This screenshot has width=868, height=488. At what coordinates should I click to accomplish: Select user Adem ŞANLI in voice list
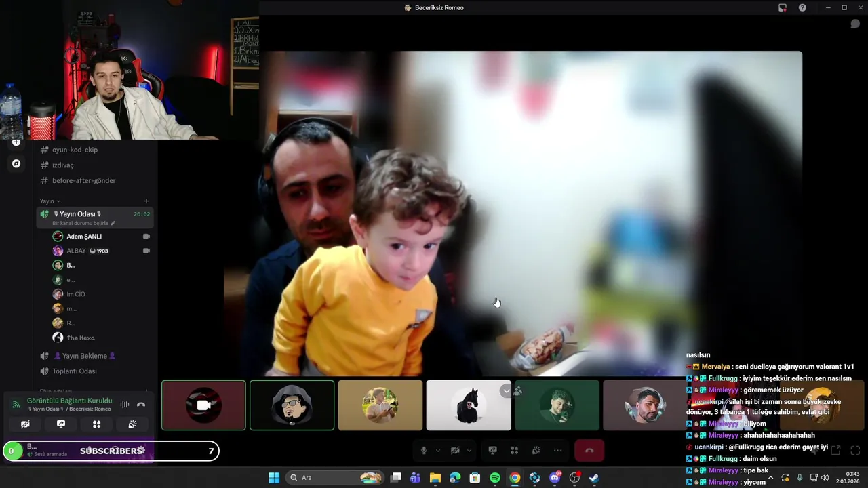pyautogui.click(x=84, y=237)
